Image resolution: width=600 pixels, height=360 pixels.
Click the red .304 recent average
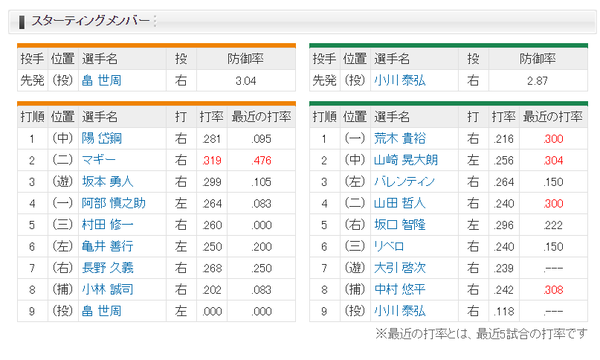point(553,160)
